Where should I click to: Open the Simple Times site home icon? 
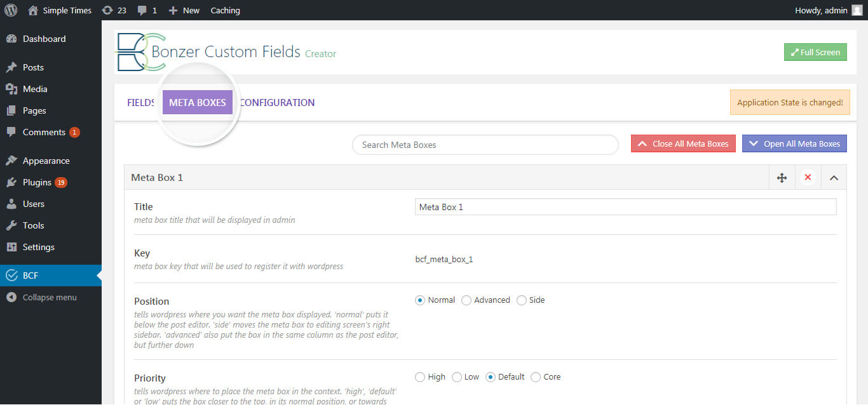coord(33,10)
